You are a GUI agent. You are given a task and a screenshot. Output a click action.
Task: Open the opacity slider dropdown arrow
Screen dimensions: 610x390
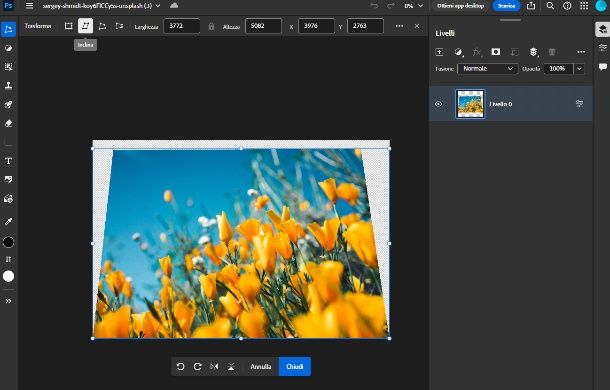(579, 69)
